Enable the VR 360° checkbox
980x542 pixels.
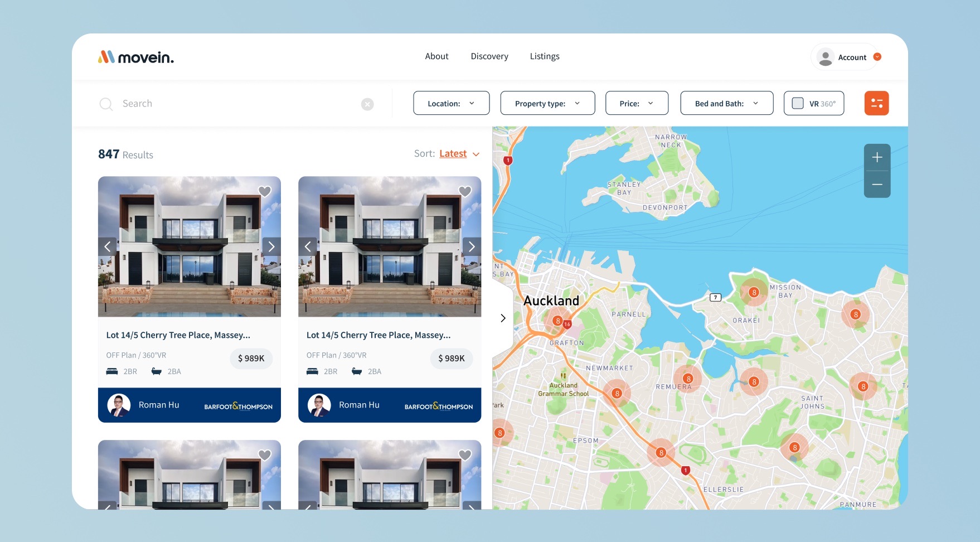click(798, 103)
